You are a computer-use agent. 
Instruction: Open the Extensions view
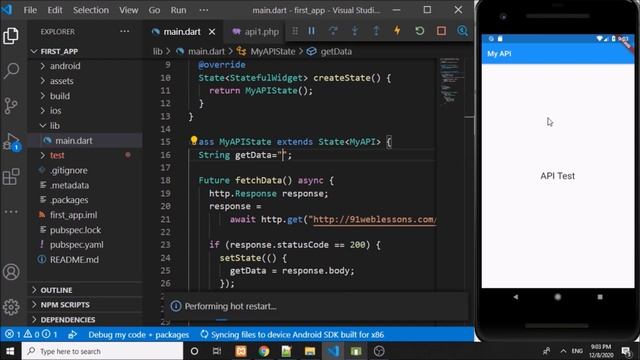click(11, 176)
